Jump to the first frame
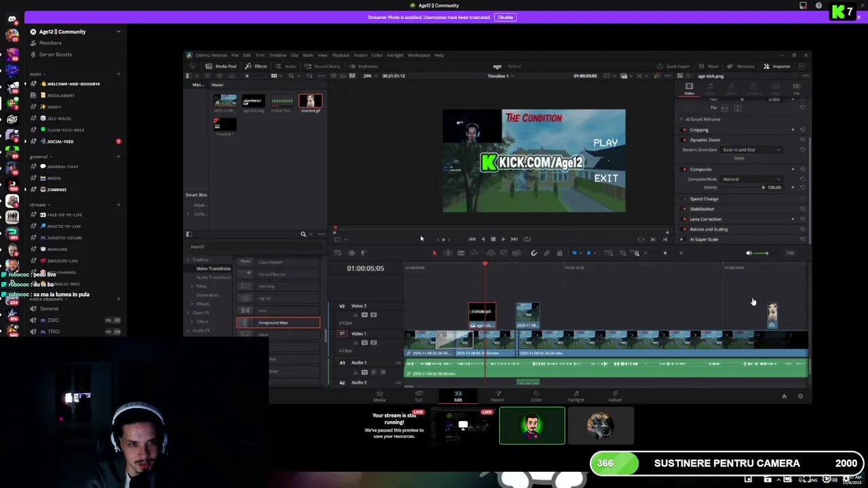The height and width of the screenshot is (488, 868). [x=472, y=239]
